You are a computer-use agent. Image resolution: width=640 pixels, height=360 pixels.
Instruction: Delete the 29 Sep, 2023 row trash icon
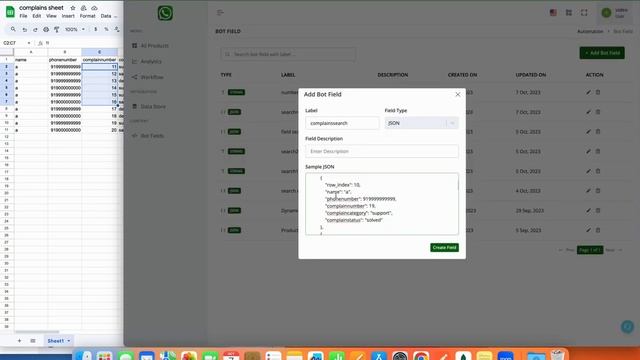[x=598, y=211]
